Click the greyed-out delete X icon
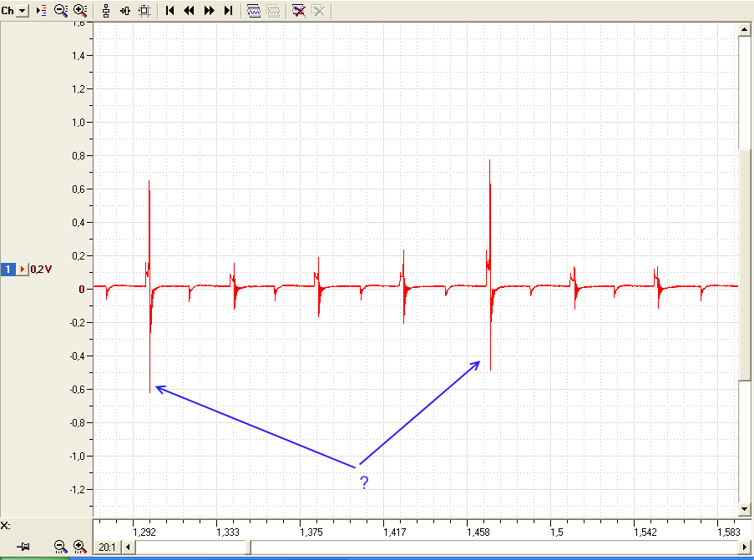 [318, 11]
